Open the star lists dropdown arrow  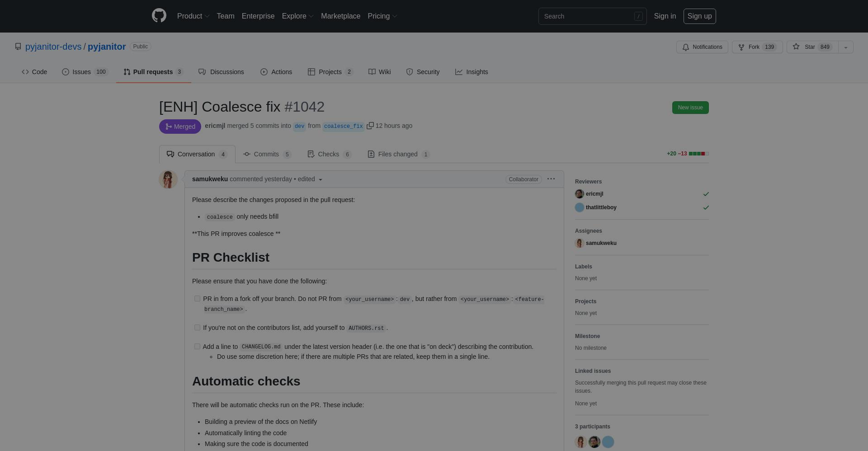click(846, 47)
